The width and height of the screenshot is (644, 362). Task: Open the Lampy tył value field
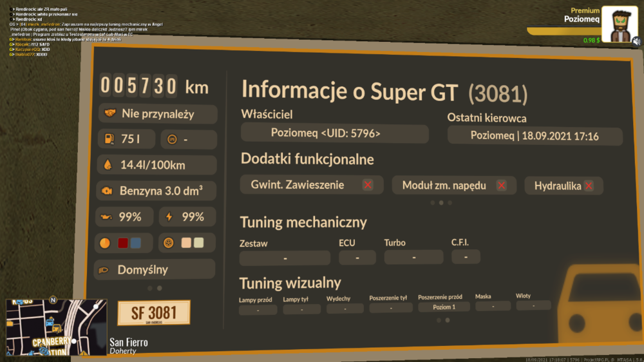(302, 309)
